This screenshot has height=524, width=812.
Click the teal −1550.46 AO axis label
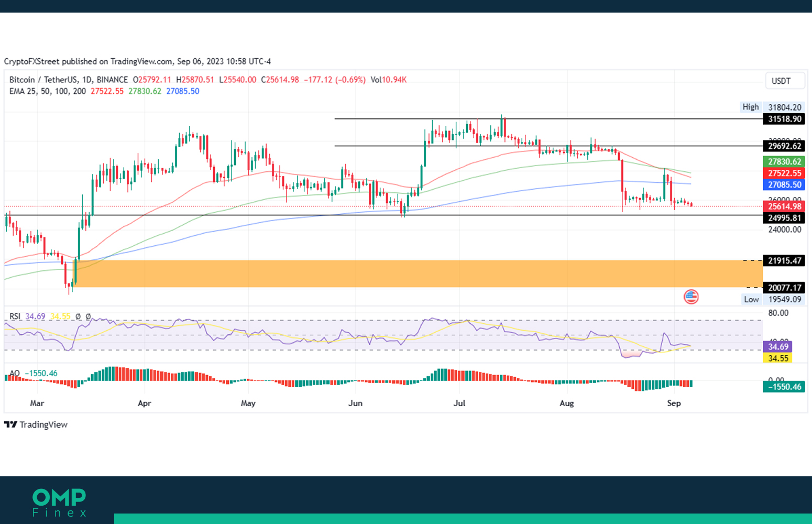pos(784,387)
